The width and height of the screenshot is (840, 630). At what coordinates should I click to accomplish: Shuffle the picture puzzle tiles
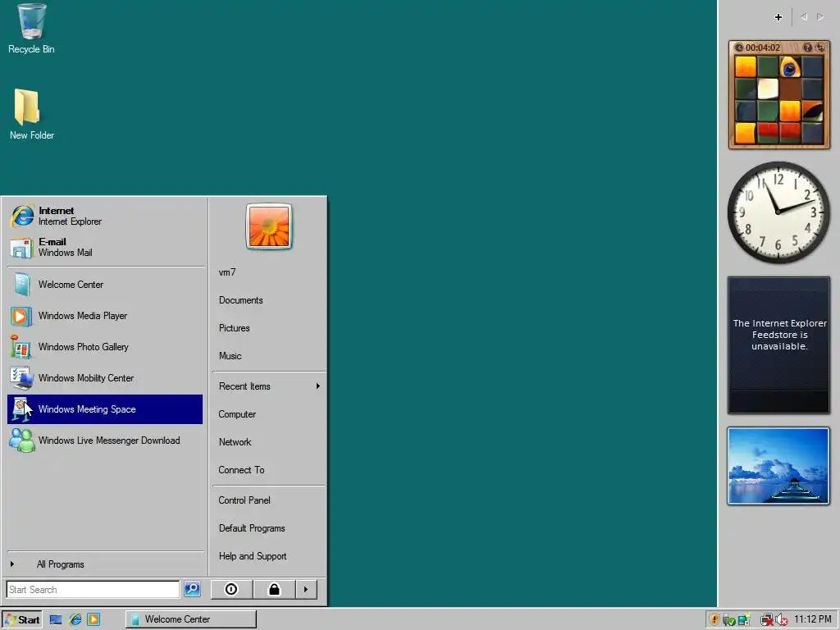(x=819, y=48)
